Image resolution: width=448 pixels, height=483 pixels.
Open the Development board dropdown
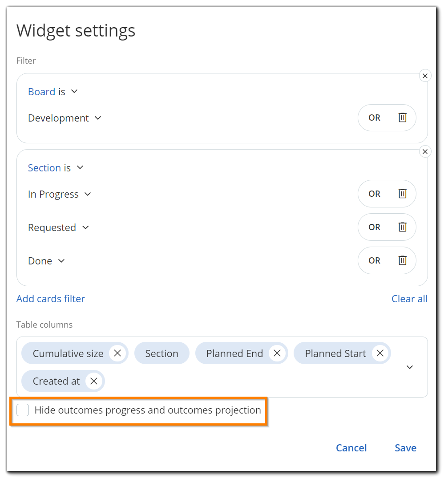pos(65,118)
